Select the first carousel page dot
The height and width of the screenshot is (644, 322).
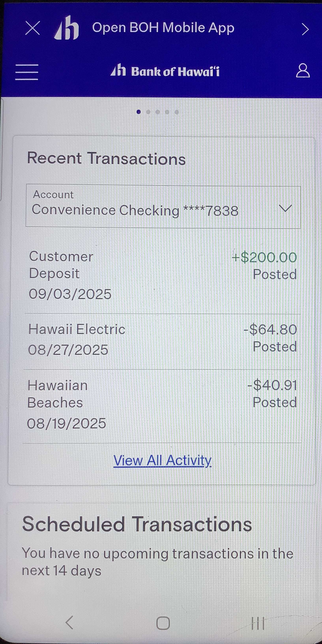tap(139, 112)
